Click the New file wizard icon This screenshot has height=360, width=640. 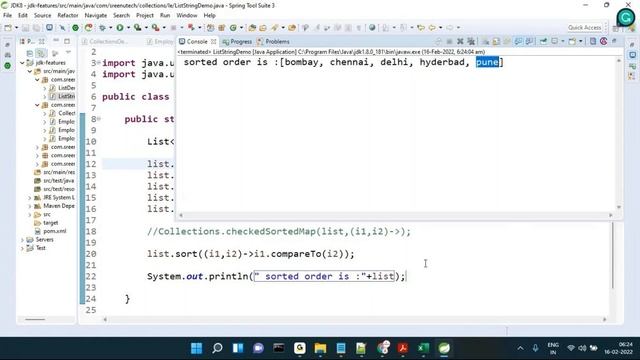coord(8,27)
